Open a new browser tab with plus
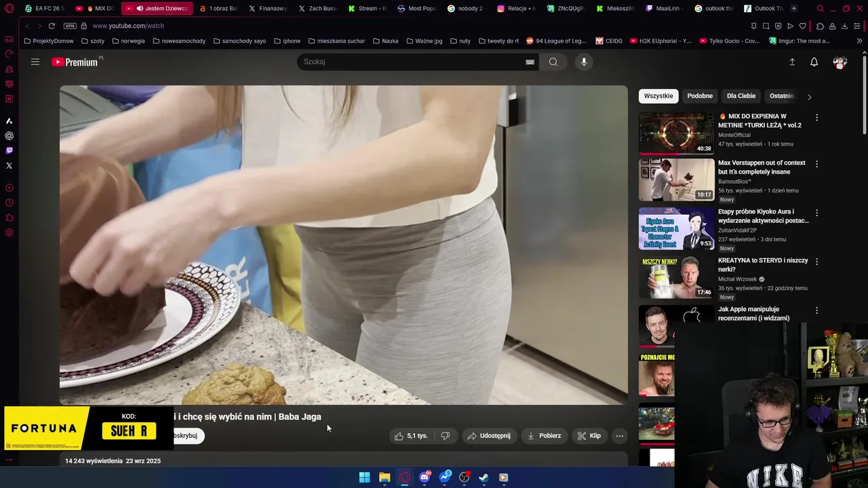This screenshot has width=868, height=488. coord(794,9)
